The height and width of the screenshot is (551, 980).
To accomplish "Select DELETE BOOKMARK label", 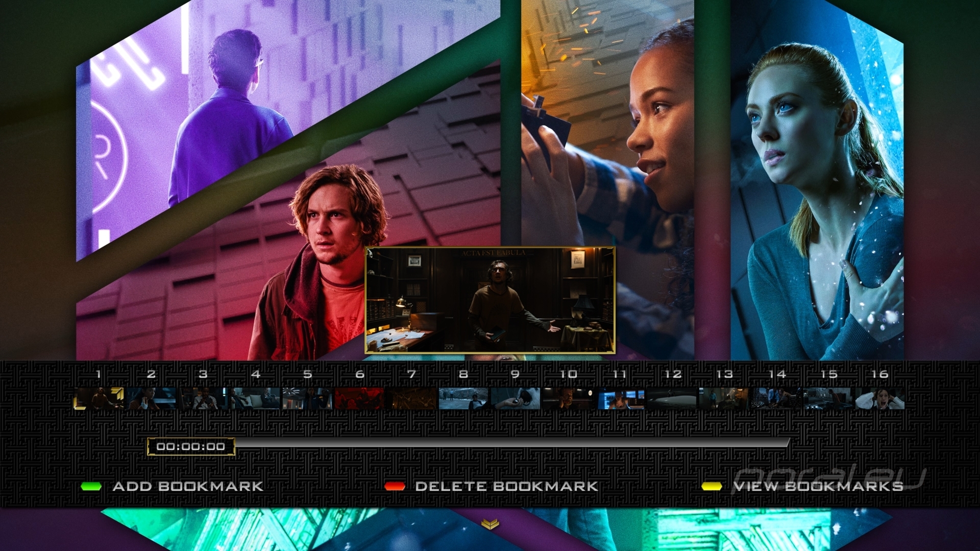I will [x=506, y=486].
